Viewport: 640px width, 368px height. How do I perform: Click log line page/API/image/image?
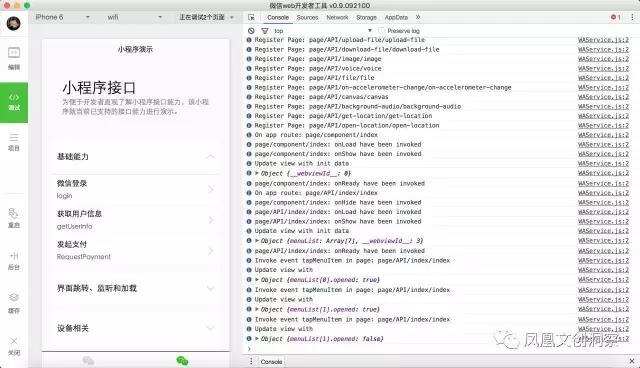point(318,59)
